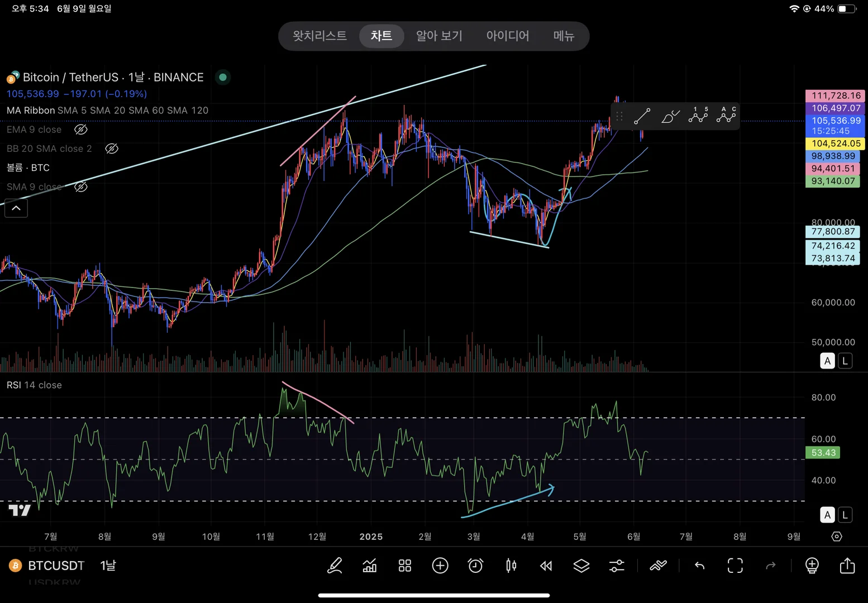
Task: Open chart type candlestick icon
Action: tap(511, 566)
